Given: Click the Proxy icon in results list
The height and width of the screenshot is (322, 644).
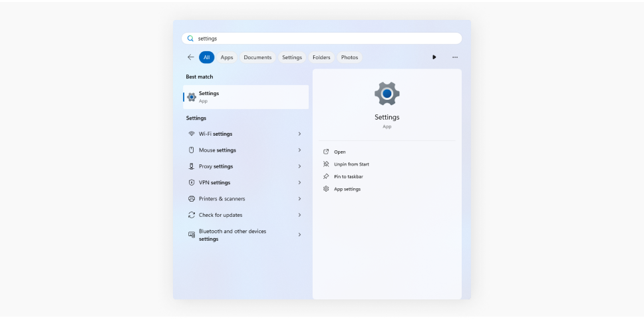Looking at the screenshot, I should click(x=192, y=166).
